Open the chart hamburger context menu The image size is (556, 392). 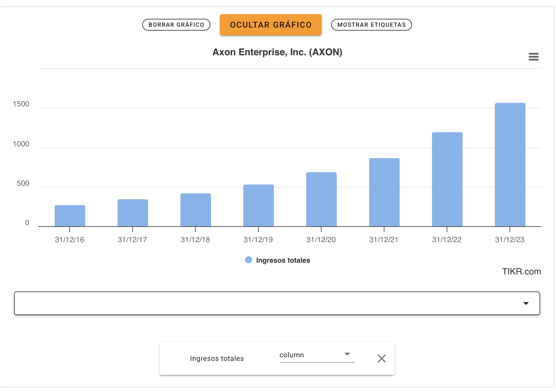(x=533, y=57)
